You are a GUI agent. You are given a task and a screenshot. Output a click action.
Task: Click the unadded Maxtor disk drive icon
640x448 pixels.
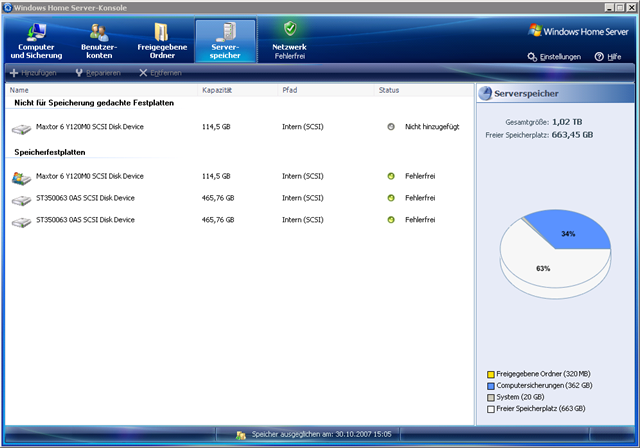coord(21,129)
